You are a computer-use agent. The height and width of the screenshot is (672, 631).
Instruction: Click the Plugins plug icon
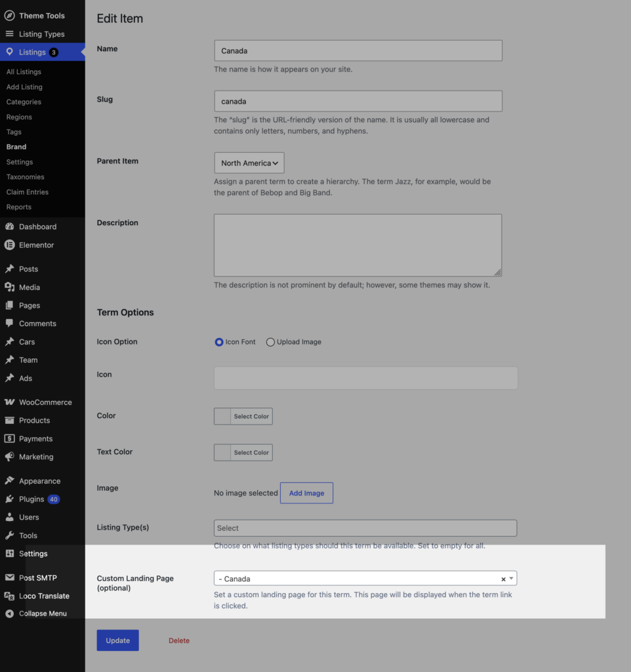(x=9, y=499)
